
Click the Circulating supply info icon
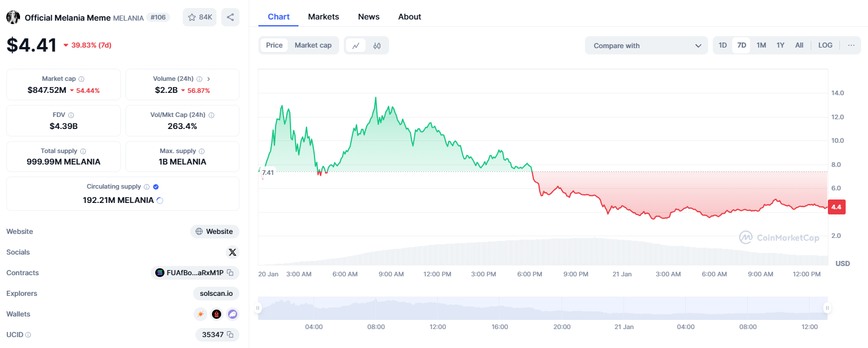(x=147, y=187)
